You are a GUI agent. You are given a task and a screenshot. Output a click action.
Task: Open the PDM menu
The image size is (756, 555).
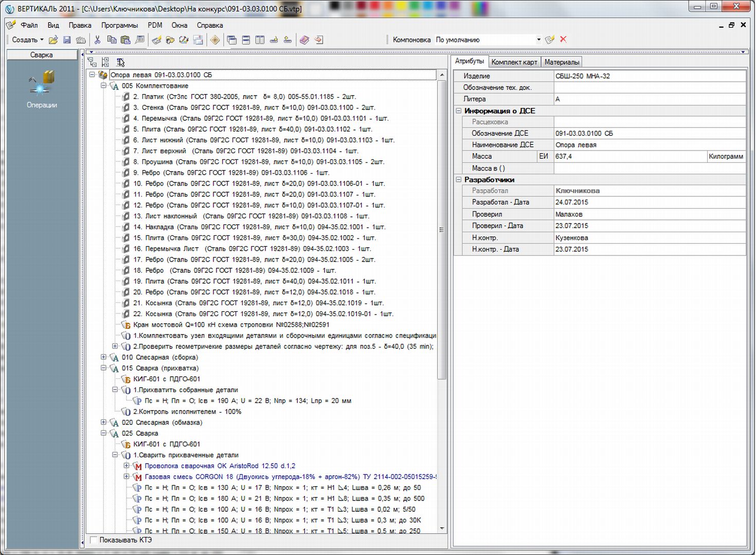coord(155,25)
